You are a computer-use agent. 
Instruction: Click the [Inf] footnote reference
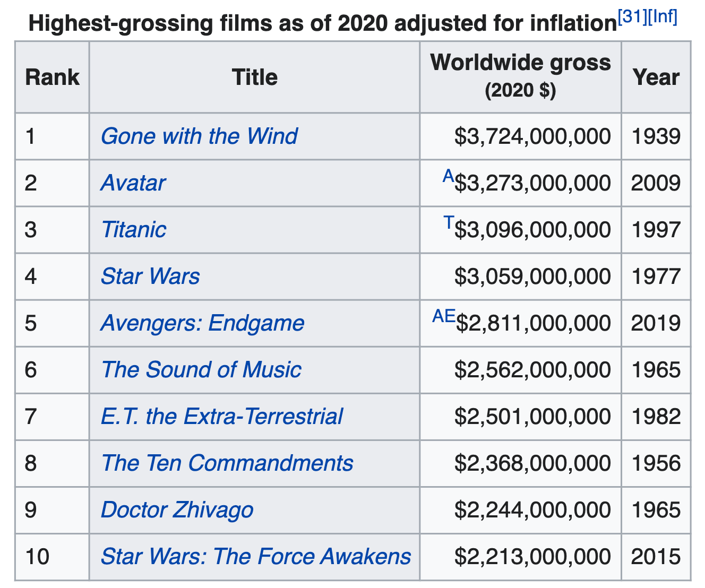click(x=663, y=17)
